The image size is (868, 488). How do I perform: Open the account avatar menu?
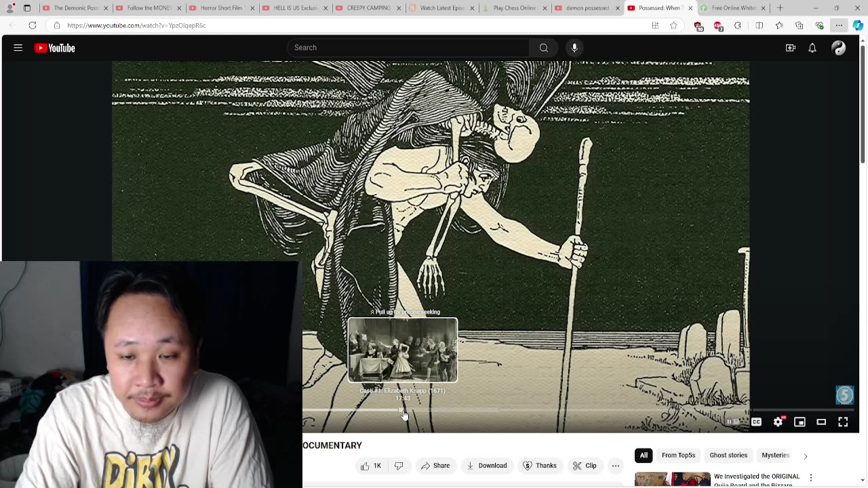click(839, 47)
